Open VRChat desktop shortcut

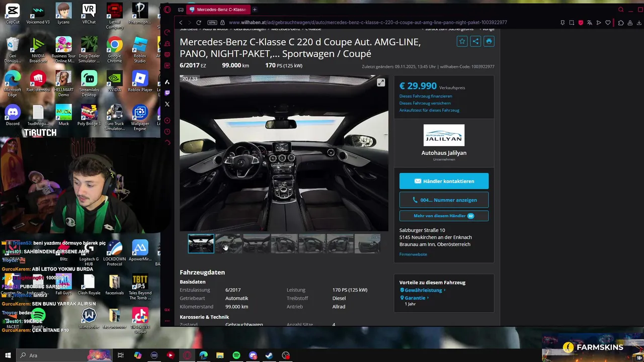tap(89, 14)
